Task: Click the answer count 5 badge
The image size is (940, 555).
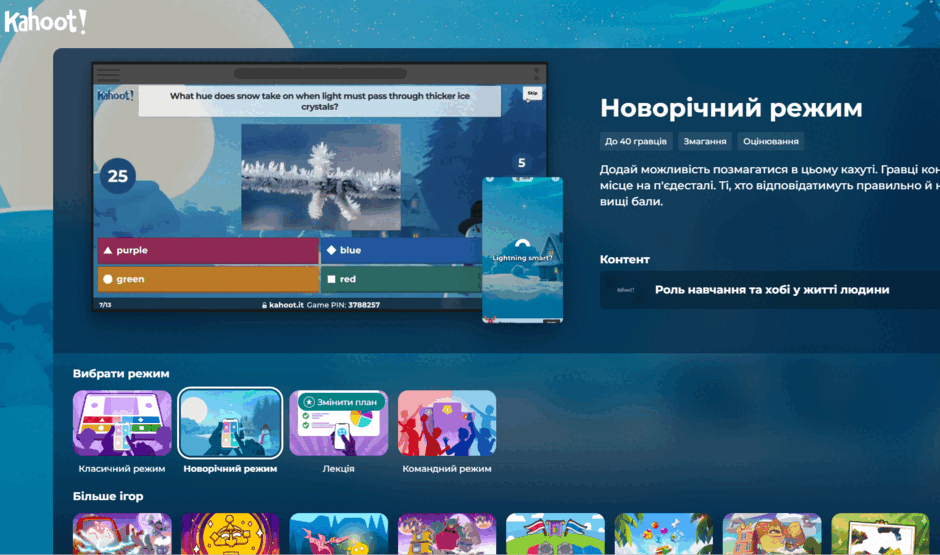Action: 522,162
